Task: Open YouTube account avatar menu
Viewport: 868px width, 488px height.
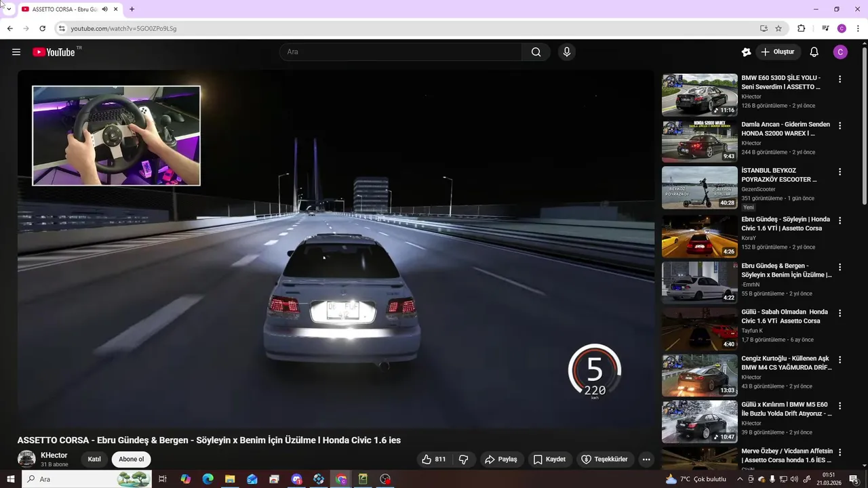Action: coord(840,52)
